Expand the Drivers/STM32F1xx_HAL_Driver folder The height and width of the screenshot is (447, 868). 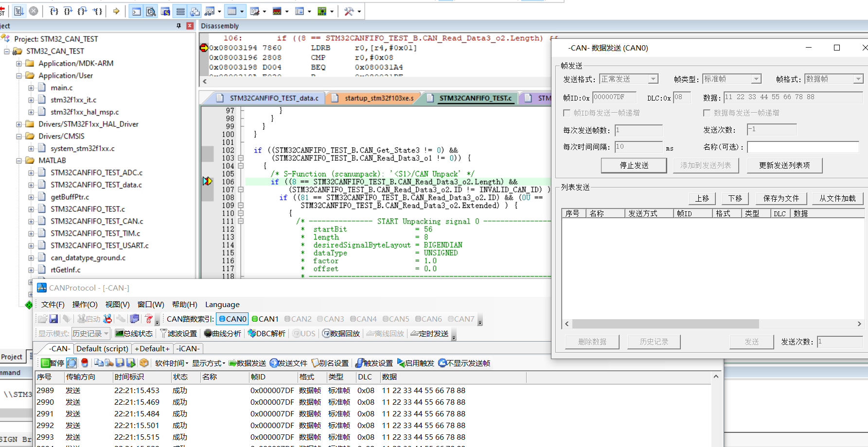pos(19,124)
